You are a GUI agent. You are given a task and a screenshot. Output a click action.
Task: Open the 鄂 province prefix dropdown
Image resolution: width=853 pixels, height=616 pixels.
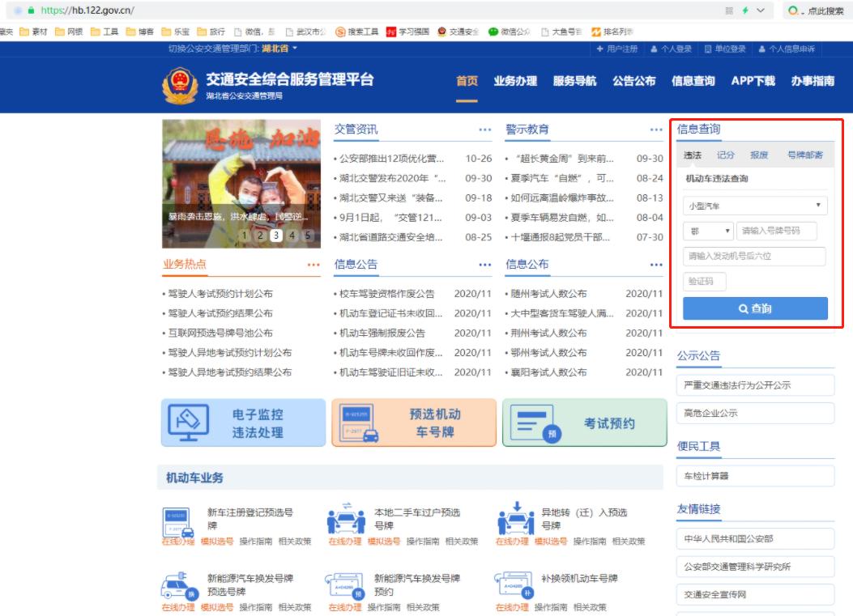click(707, 231)
